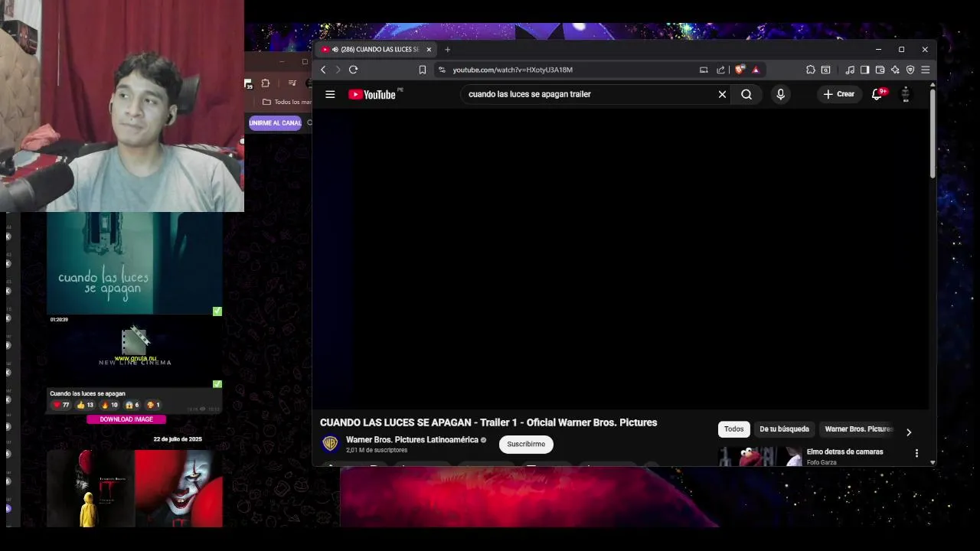Open the Crear upload button
Viewport: 980px width, 551px height.
[x=838, y=94]
